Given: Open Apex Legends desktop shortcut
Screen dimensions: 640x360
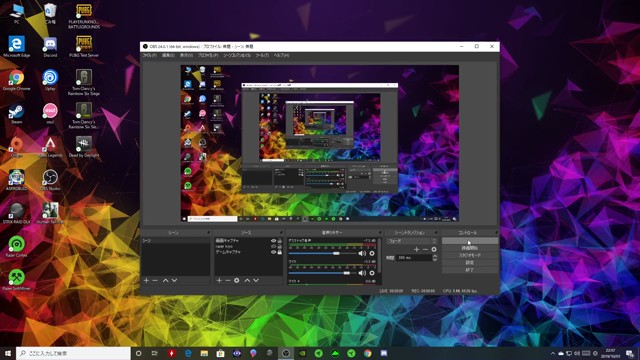Looking at the screenshot, I should pos(50,147).
